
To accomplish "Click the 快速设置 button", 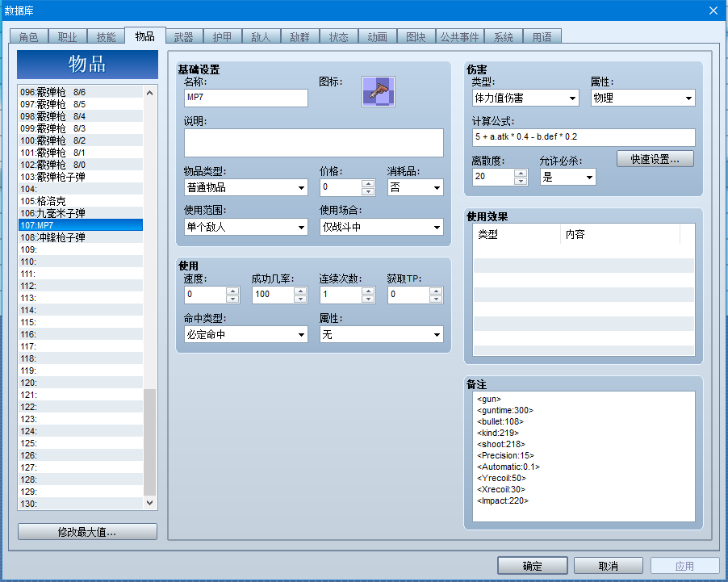I will (655, 159).
